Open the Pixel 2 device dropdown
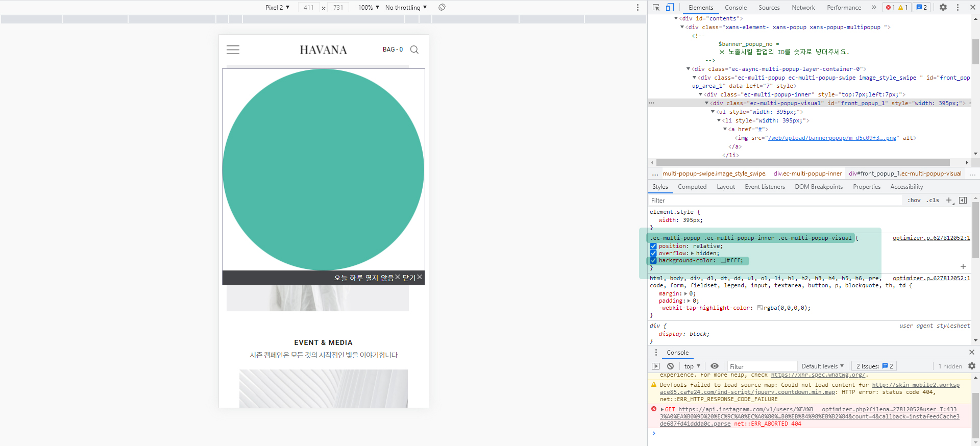 (x=278, y=7)
